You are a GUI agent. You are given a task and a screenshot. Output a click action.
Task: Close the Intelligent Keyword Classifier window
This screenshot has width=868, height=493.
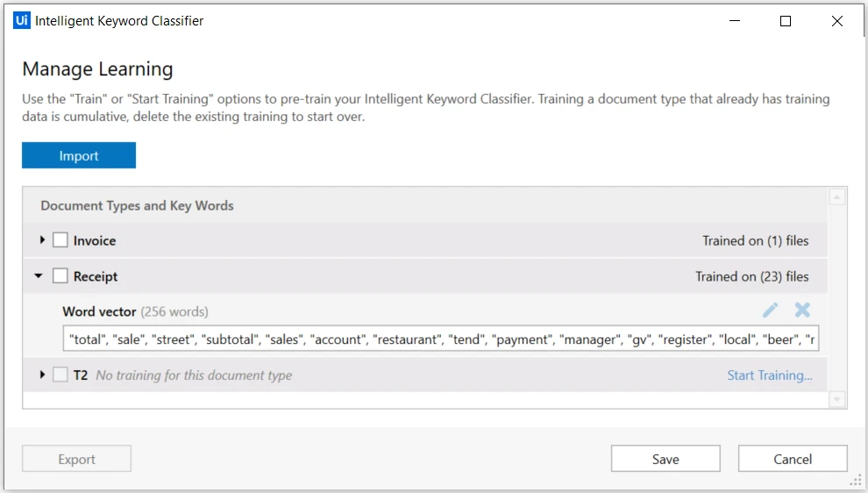pos(837,21)
